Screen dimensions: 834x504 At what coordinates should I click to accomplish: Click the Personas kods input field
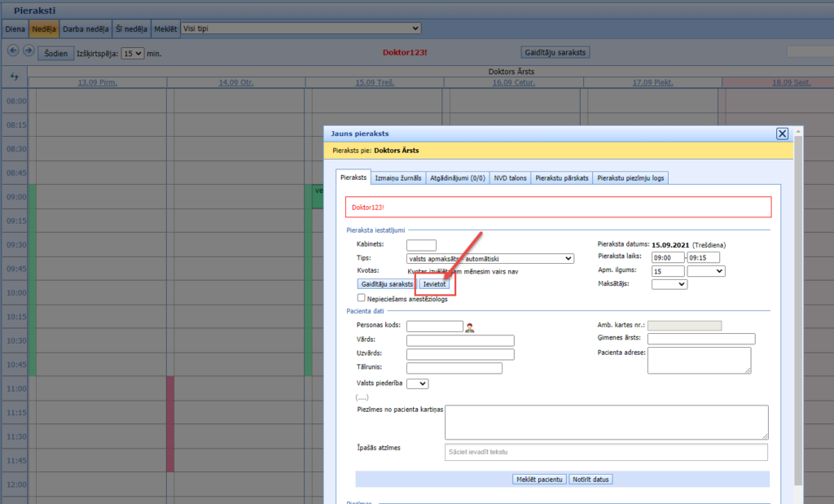(434, 327)
